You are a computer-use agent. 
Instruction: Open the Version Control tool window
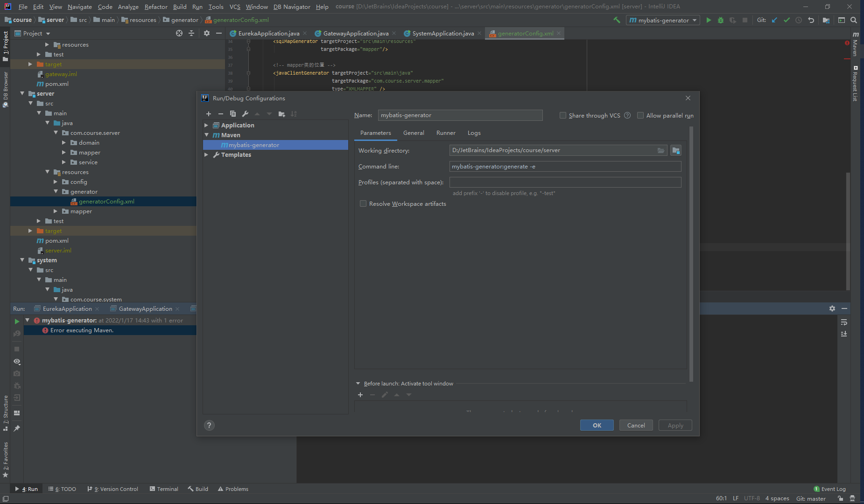click(113, 489)
